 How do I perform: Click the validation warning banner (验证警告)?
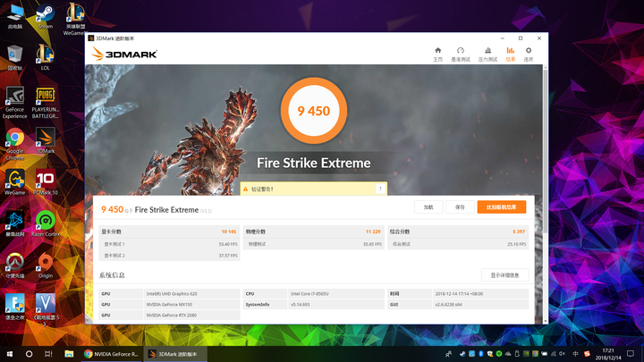[x=313, y=189]
